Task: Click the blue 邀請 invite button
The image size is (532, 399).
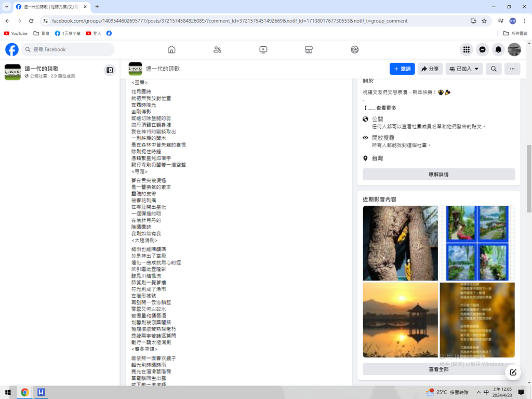Action: (x=402, y=69)
